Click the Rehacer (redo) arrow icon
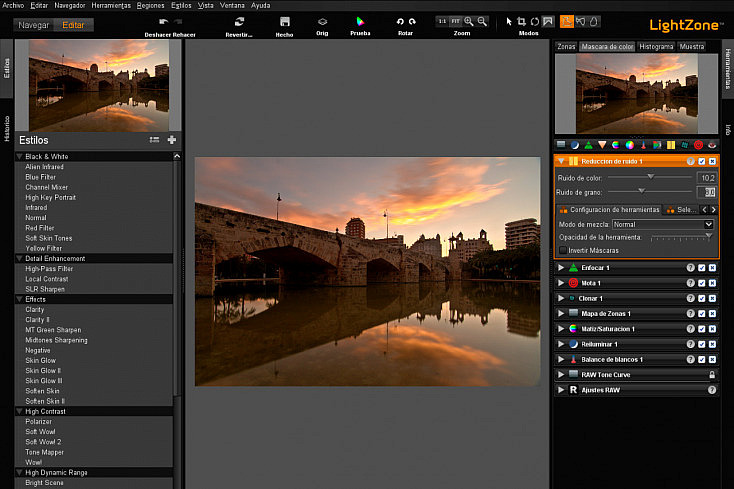Viewport: 734px width, 489px height. tap(178, 22)
